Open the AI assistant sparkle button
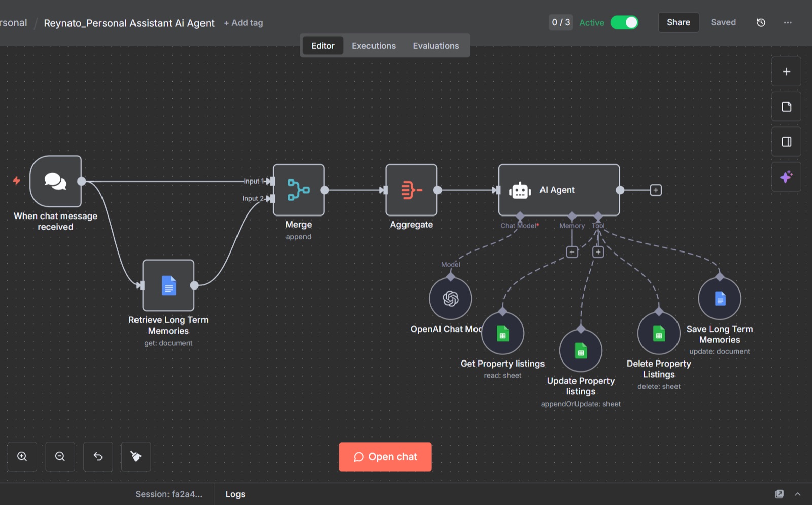The image size is (812, 505). tap(786, 176)
